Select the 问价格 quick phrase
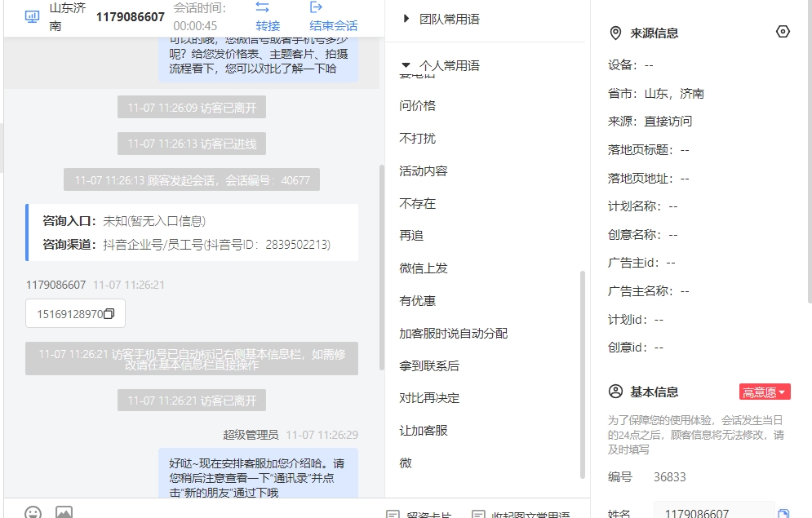Screen dimensions: 812x518 coord(417,105)
